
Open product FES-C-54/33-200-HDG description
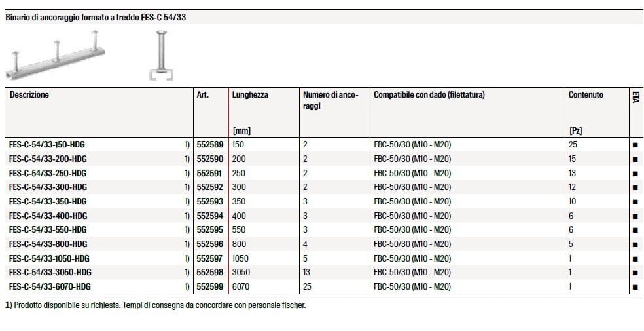point(48,159)
